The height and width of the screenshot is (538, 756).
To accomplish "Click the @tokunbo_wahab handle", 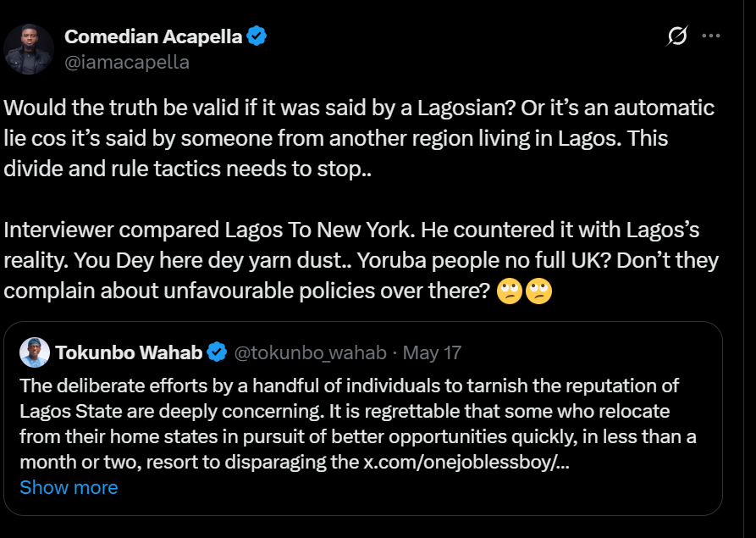I will (310, 352).
